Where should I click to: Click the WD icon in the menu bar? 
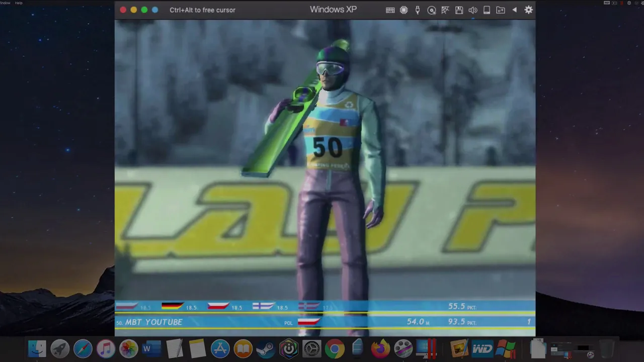click(x=607, y=3)
